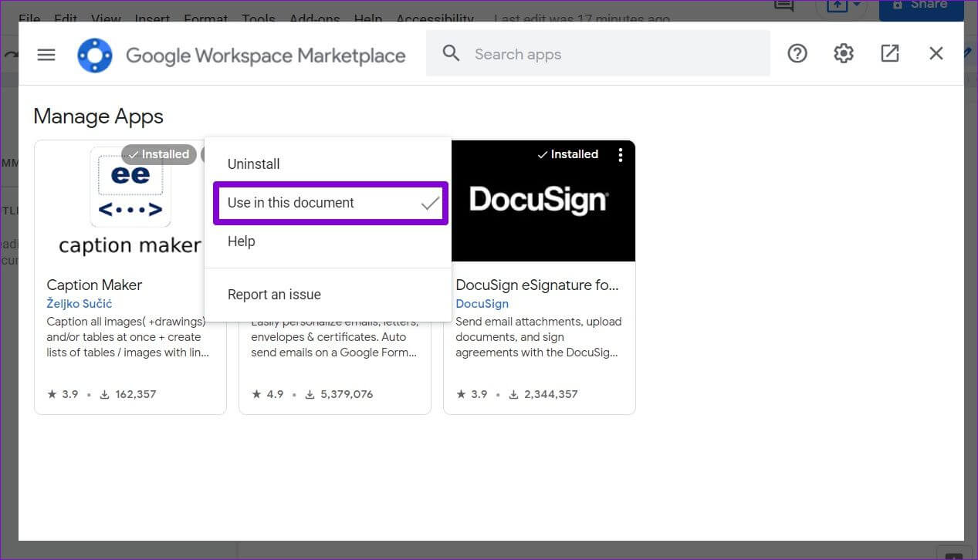Close the Marketplace dialog
Screen dimensions: 978x560
point(936,53)
